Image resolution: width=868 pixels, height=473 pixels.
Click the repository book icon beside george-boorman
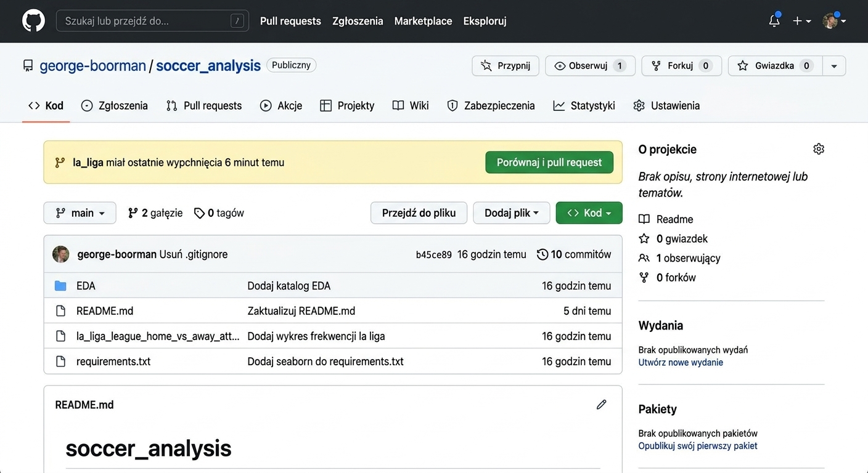(x=28, y=65)
